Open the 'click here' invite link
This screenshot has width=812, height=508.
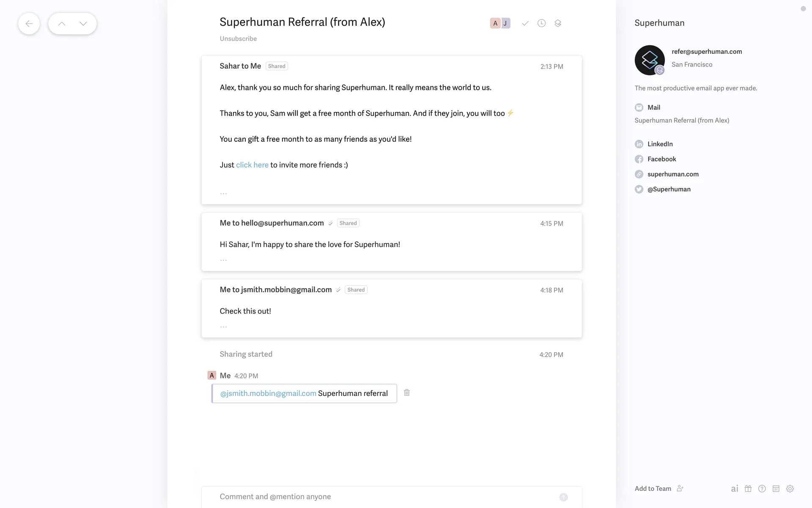(x=252, y=165)
